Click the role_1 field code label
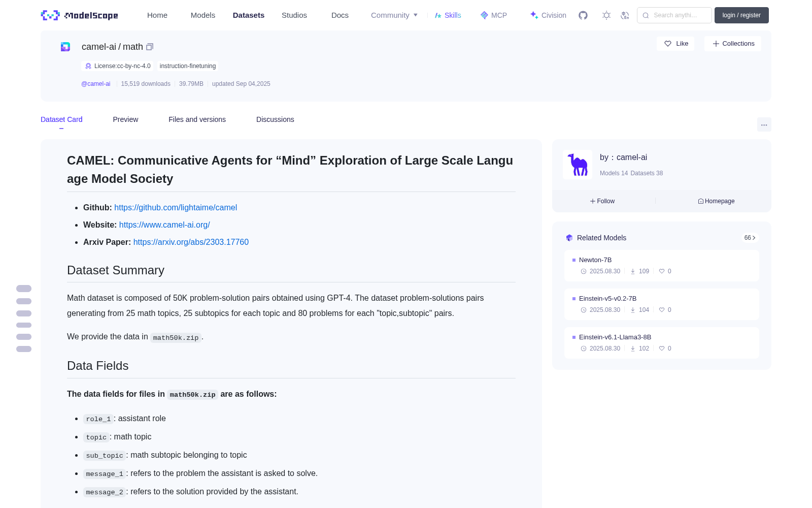This screenshot has height=508, width=812. pos(98,419)
